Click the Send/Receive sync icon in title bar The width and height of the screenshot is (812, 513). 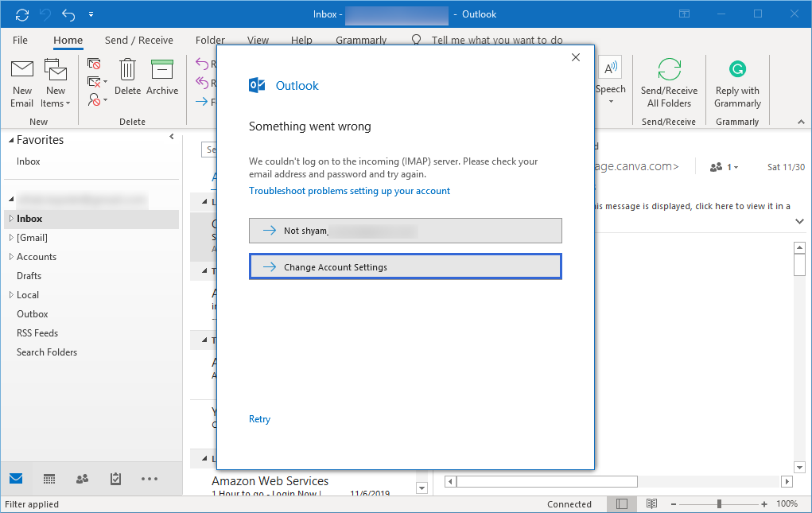[22, 14]
